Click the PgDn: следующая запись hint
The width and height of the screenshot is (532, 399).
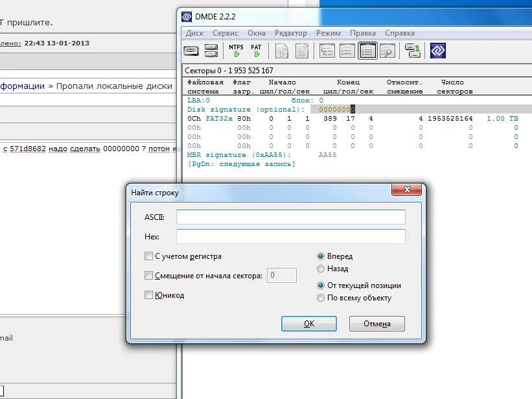click(241, 164)
